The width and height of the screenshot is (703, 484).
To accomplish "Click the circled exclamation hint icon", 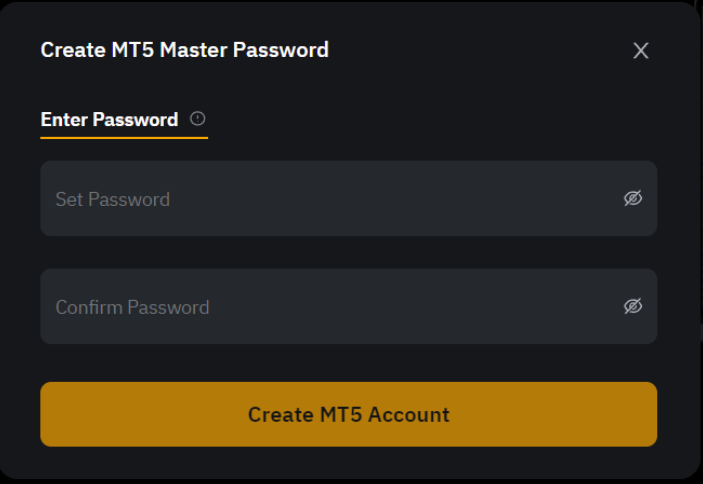I will click(198, 119).
